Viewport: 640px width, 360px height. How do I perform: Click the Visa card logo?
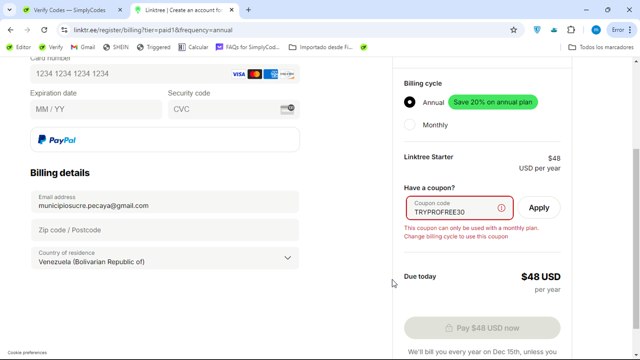click(239, 74)
